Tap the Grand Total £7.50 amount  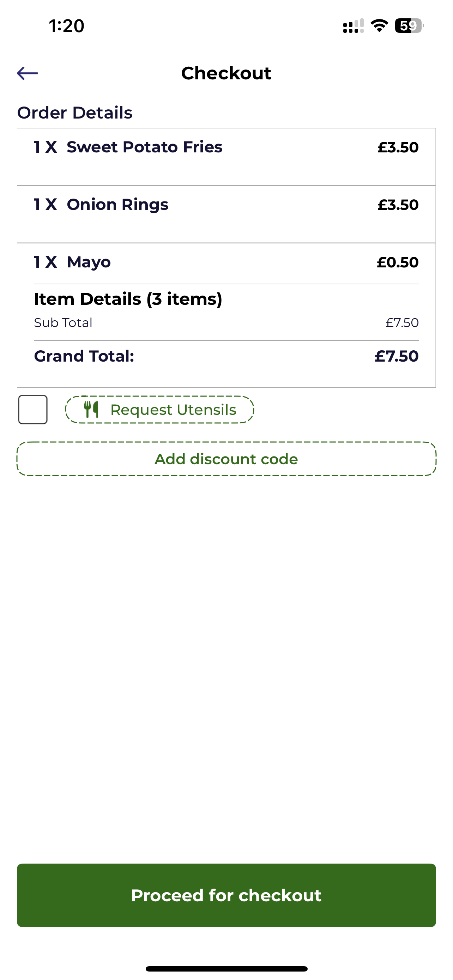[396, 356]
